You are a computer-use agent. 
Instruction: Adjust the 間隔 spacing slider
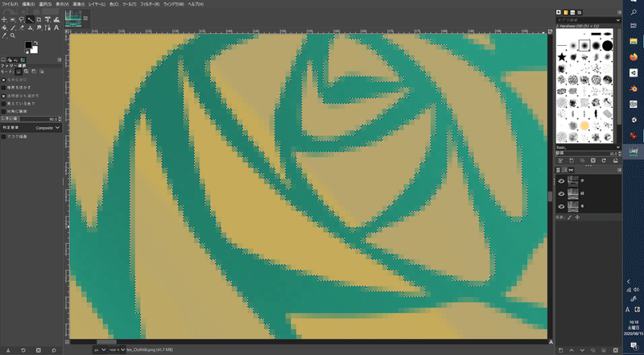coord(588,153)
